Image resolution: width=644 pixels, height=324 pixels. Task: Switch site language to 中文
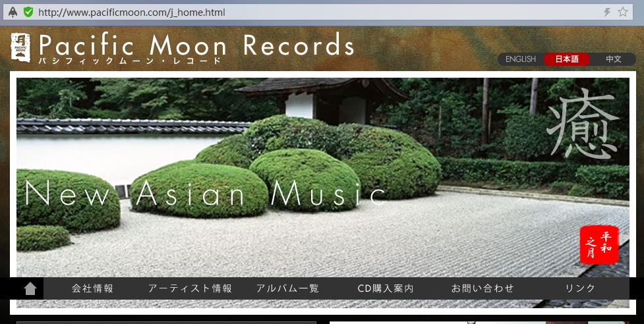coord(614,59)
